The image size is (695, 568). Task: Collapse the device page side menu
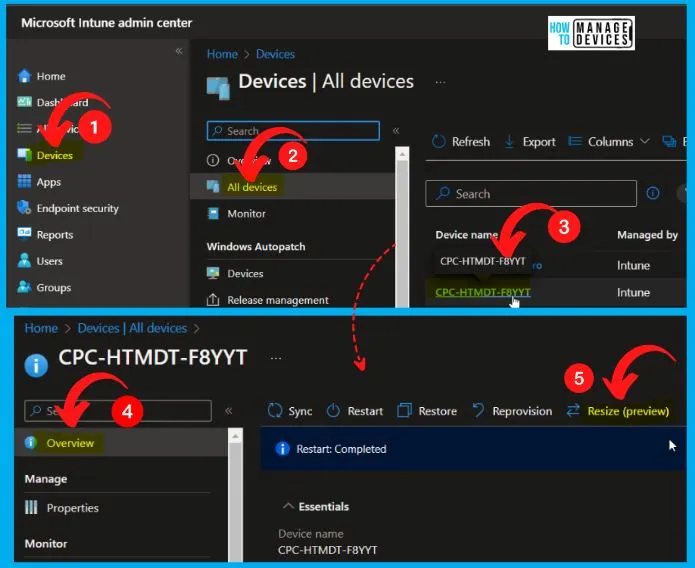[228, 411]
